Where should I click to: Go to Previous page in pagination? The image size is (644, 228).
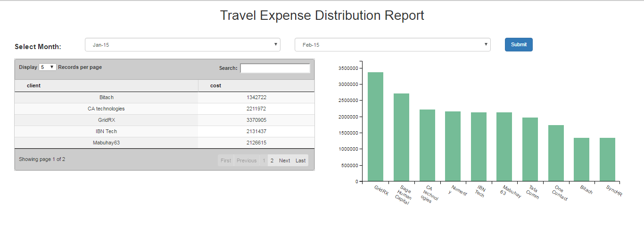(x=247, y=160)
